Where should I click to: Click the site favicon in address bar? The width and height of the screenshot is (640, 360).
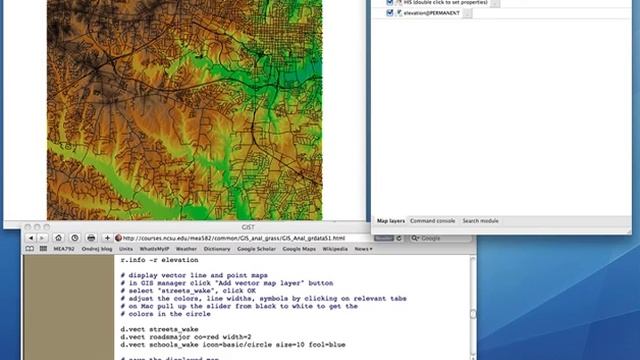click(118, 238)
